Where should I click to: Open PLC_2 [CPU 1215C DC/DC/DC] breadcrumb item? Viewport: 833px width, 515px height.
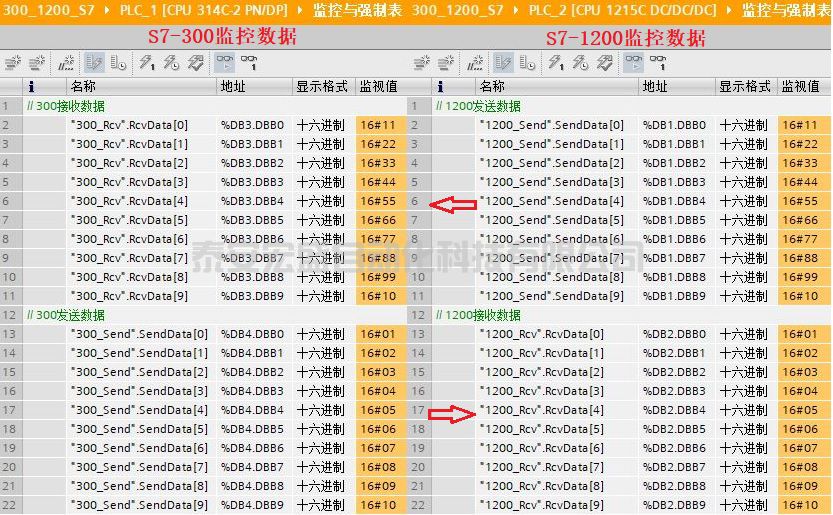click(623, 10)
